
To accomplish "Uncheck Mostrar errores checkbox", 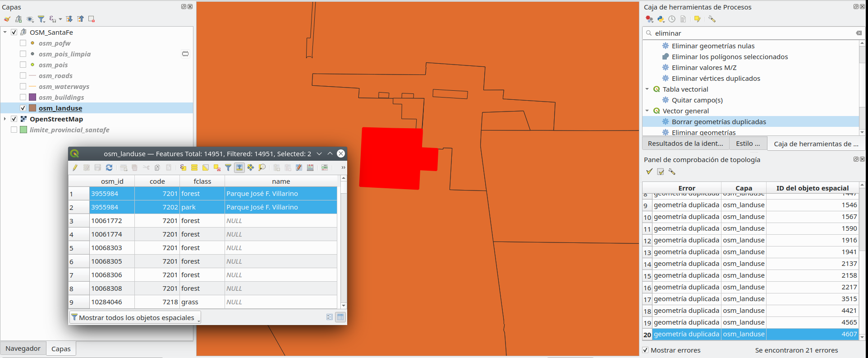I will [645, 350].
